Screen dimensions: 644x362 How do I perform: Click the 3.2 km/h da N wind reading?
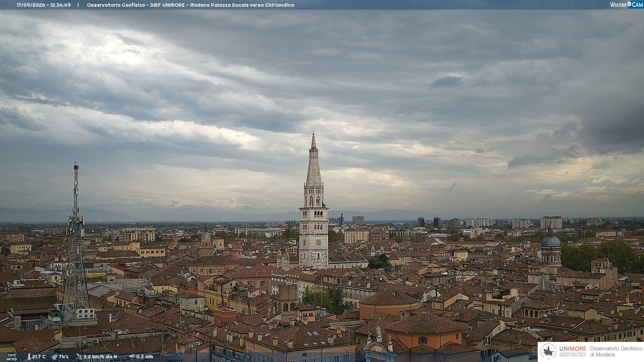(x=100, y=357)
